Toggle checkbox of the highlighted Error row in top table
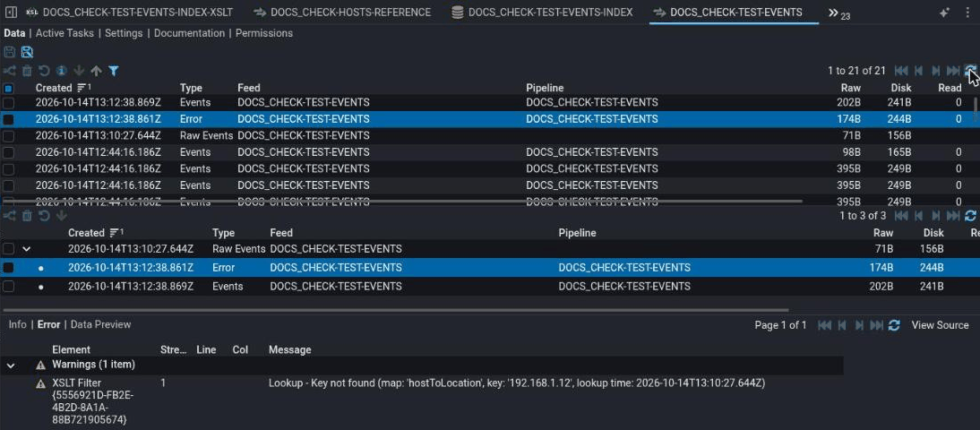 tap(9, 119)
